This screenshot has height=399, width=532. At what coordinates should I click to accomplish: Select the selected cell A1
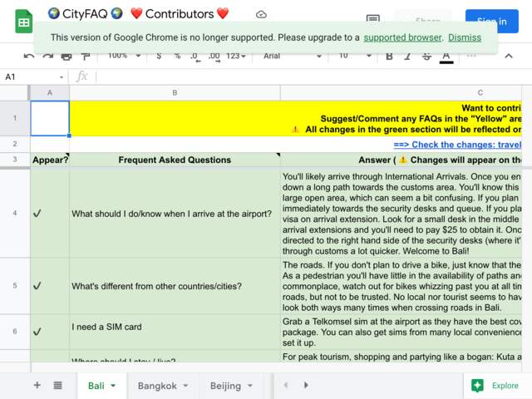tap(50, 118)
